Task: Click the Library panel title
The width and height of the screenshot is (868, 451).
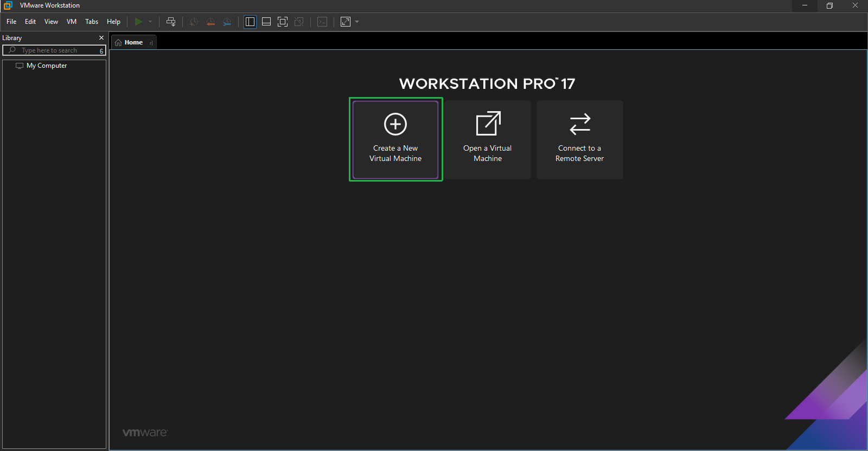Action: tap(12, 38)
